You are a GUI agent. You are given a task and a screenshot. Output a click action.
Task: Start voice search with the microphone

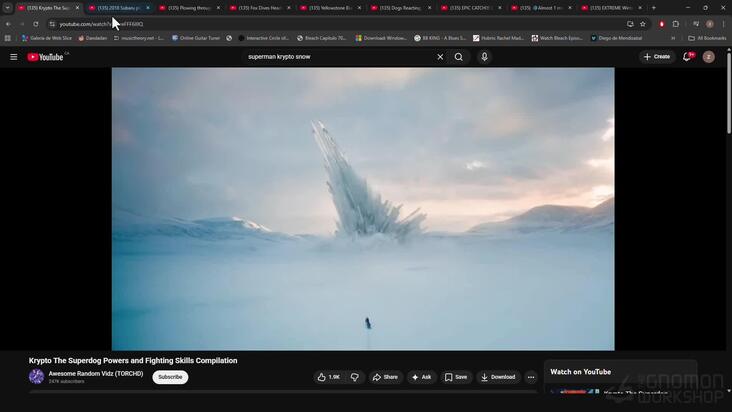(x=484, y=57)
